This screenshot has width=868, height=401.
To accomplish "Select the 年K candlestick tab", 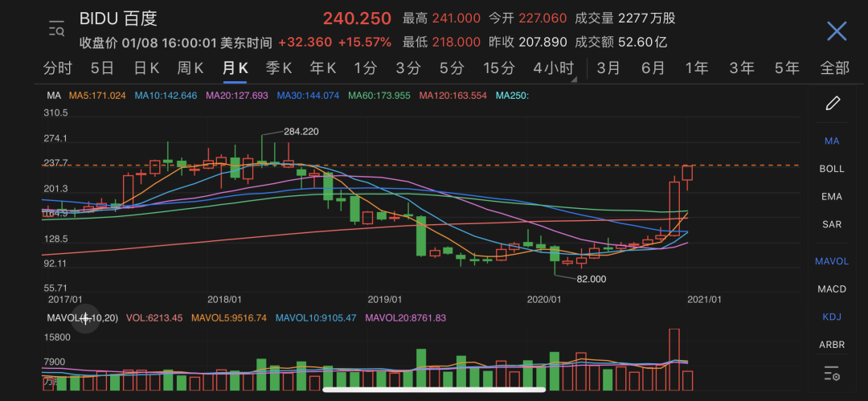I will (323, 68).
